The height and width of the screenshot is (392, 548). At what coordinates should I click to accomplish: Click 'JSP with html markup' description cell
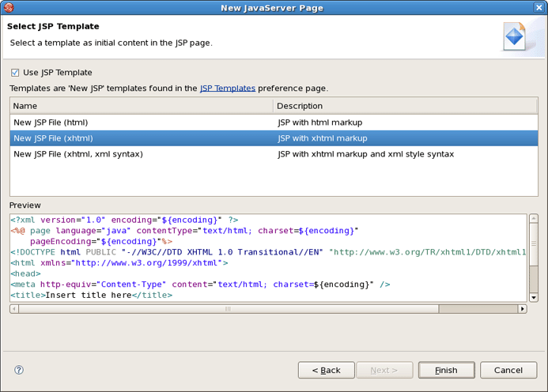point(320,122)
